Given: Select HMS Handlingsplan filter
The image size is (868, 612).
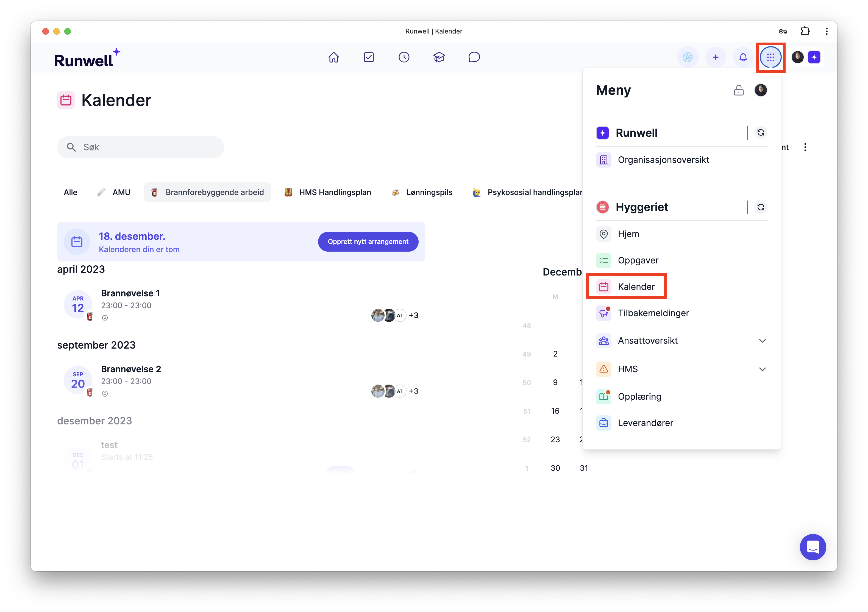Looking at the screenshot, I should pos(327,192).
